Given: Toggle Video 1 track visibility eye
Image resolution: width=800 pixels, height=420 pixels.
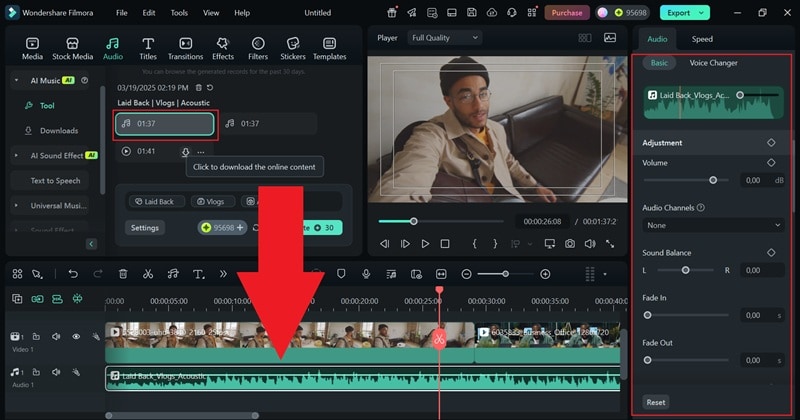Looking at the screenshot, I should [x=76, y=336].
